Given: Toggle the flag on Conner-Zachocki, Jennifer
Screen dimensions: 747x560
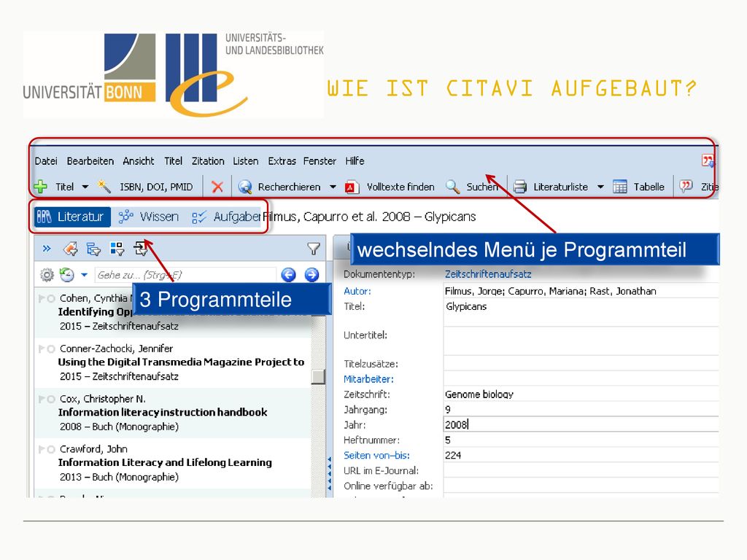Looking at the screenshot, I should pos(42,349).
